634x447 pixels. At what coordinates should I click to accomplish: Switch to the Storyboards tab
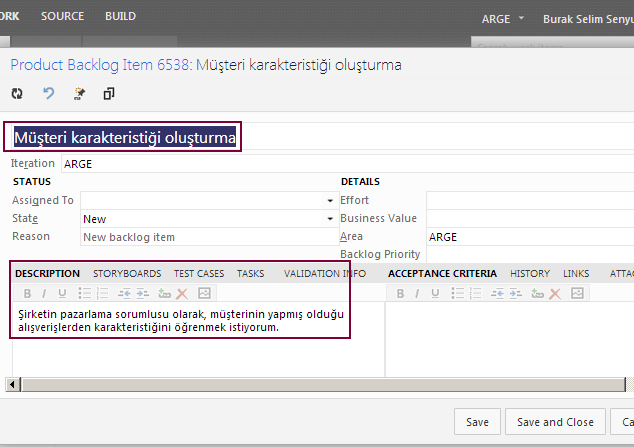click(127, 273)
